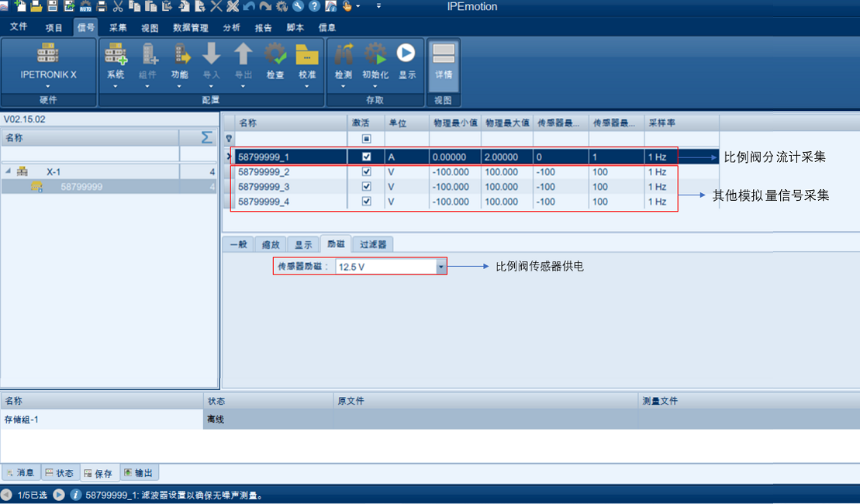Viewport: 860px width, 504px height.
Task: Undo the last action
Action: (249, 6)
